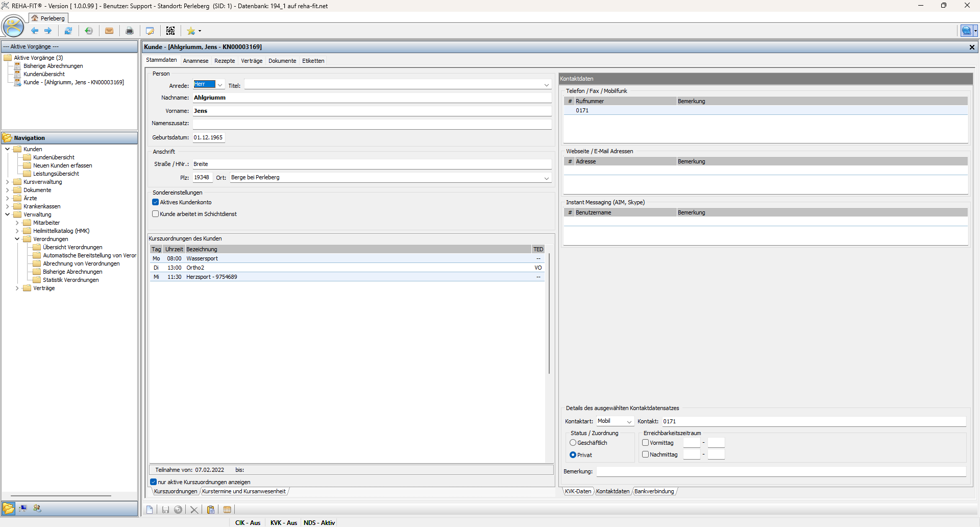Check the Nachmittag checkbox
980x527 pixels.
645,454
